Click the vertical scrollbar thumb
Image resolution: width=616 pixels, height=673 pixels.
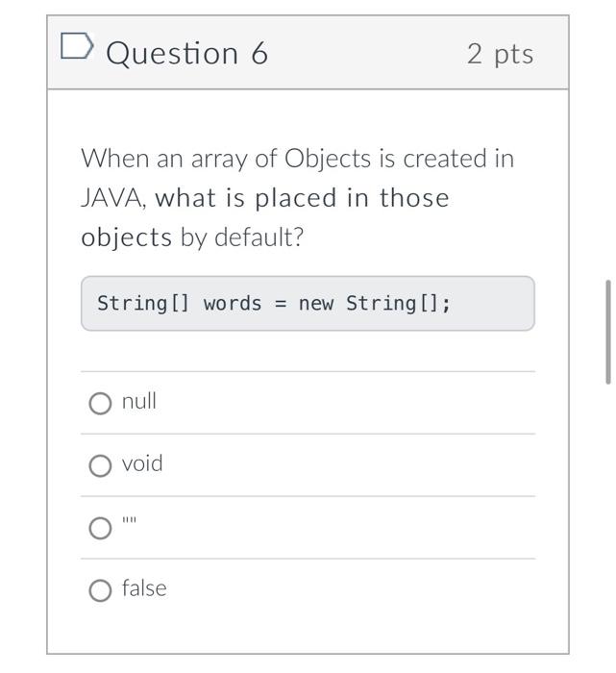click(608, 332)
